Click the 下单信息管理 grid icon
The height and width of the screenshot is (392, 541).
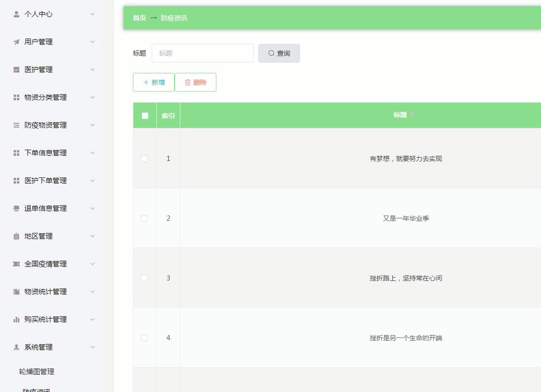click(16, 153)
